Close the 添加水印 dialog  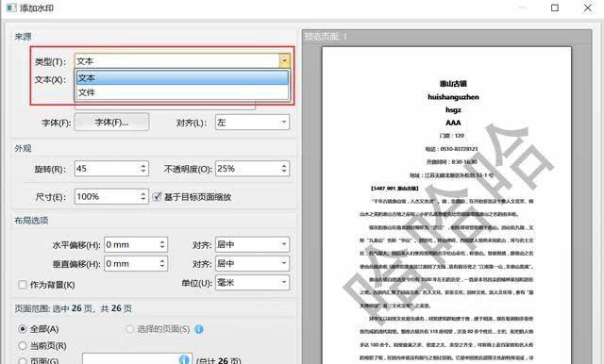pos(587,8)
